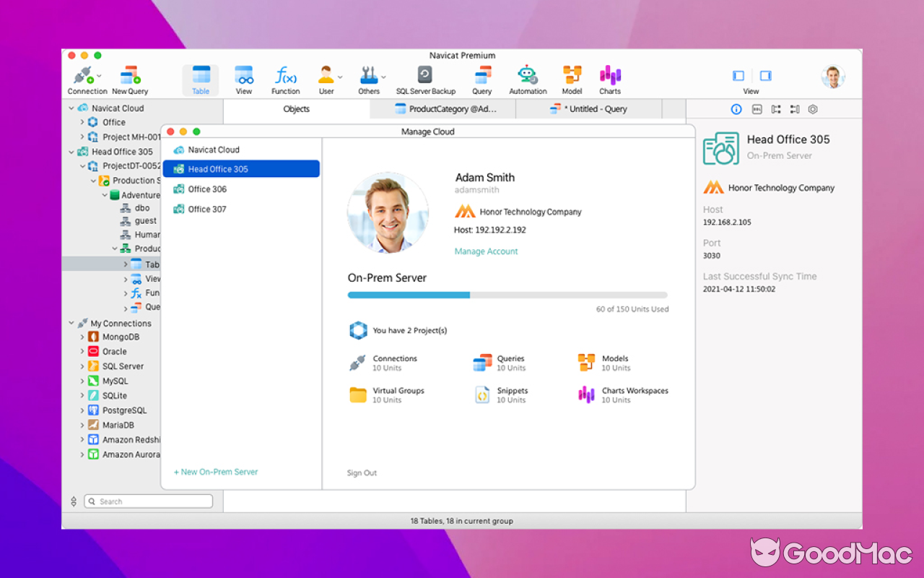Toggle the Information pane with the info icon

pyautogui.click(x=736, y=108)
